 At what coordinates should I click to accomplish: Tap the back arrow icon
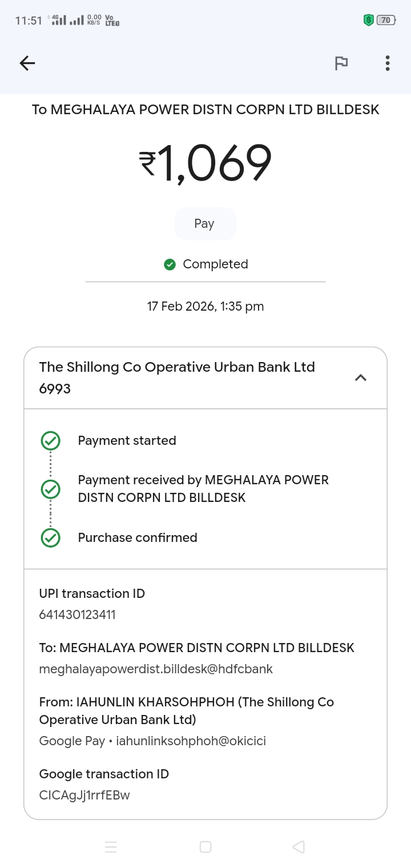[x=27, y=63]
